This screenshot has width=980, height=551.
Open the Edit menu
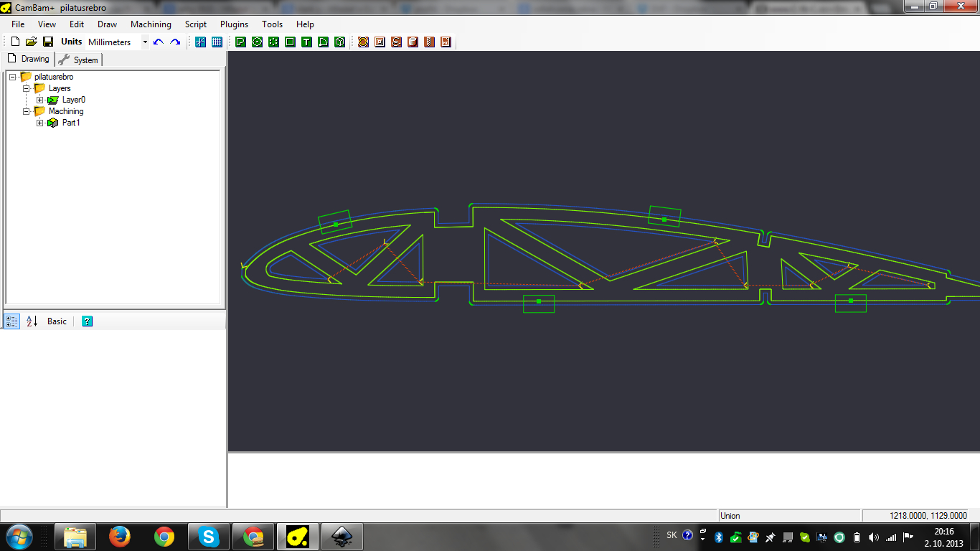[77, 24]
